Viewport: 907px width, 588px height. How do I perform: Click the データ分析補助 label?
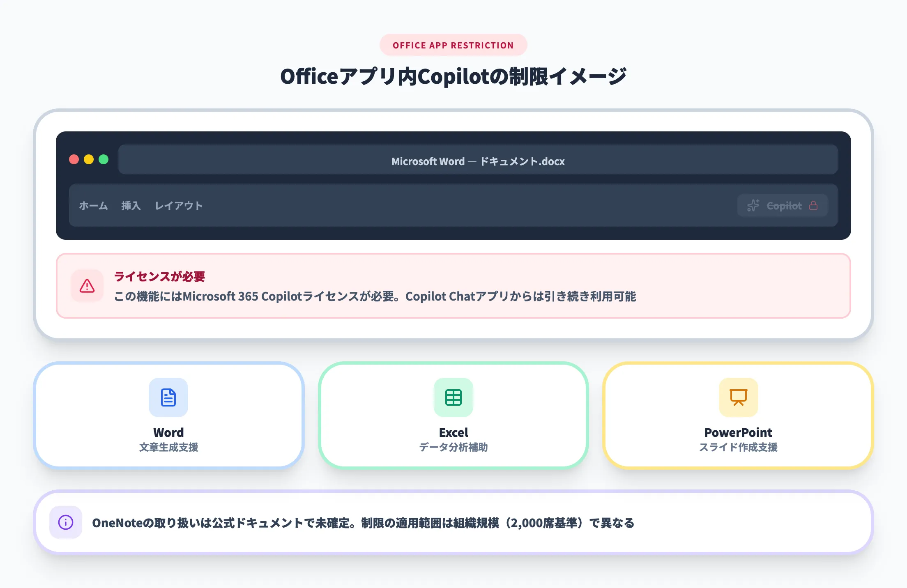coord(453,447)
